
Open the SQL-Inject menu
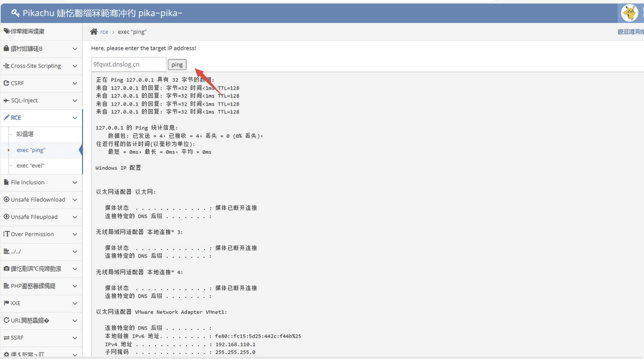[x=41, y=100]
